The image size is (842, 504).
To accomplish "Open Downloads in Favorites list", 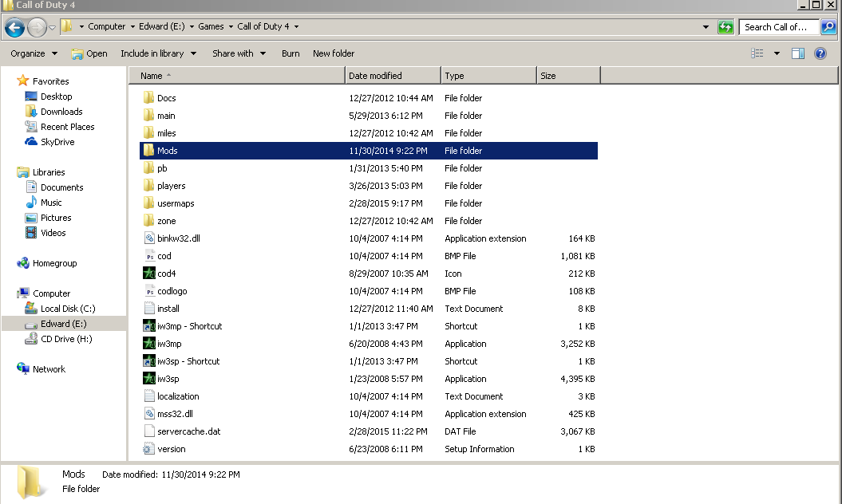I will 61,112.
